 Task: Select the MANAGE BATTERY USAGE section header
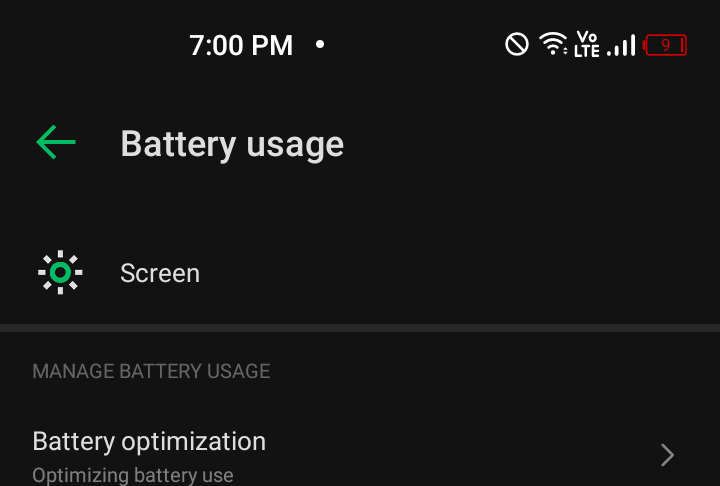pos(151,371)
